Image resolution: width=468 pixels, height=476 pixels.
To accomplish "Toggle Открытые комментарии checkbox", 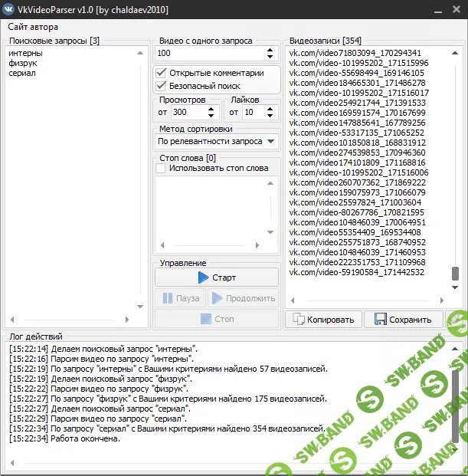I will (161, 73).
